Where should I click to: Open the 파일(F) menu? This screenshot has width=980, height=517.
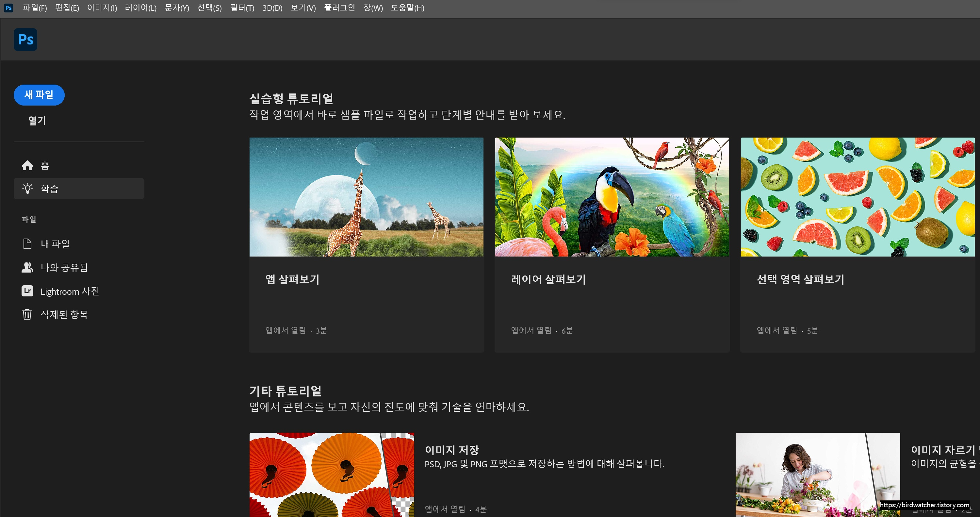pyautogui.click(x=35, y=8)
